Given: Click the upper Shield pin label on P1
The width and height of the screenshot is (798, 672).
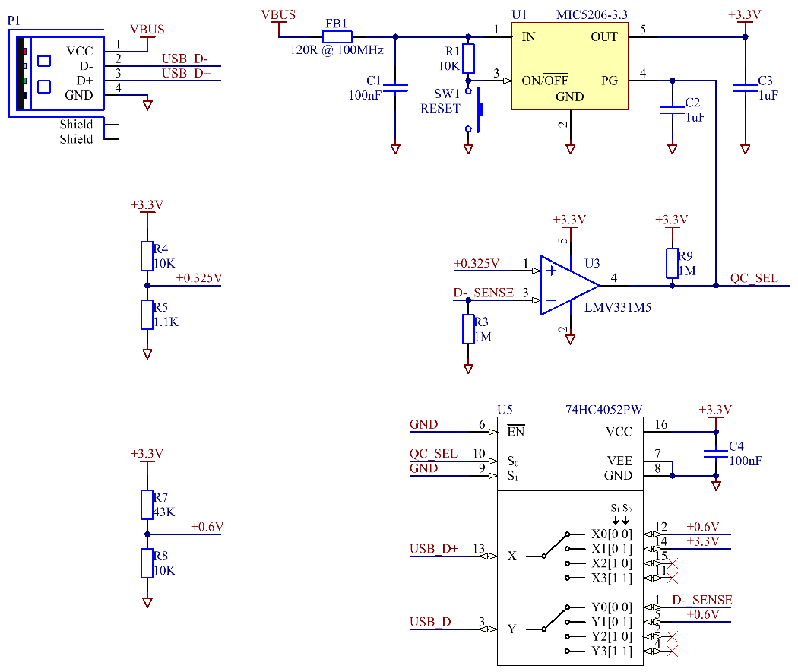Looking at the screenshot, I should [76, 124].
